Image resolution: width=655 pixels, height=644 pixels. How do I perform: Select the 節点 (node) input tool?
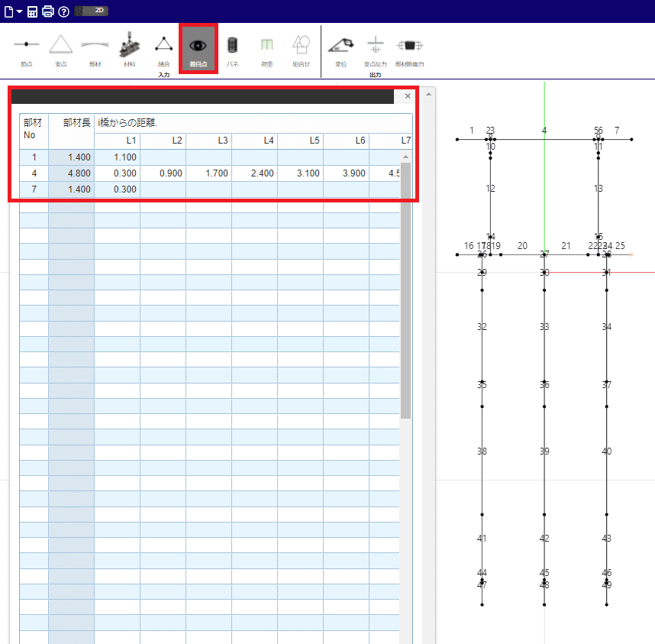pyautogui.click(x=26, y=50)
